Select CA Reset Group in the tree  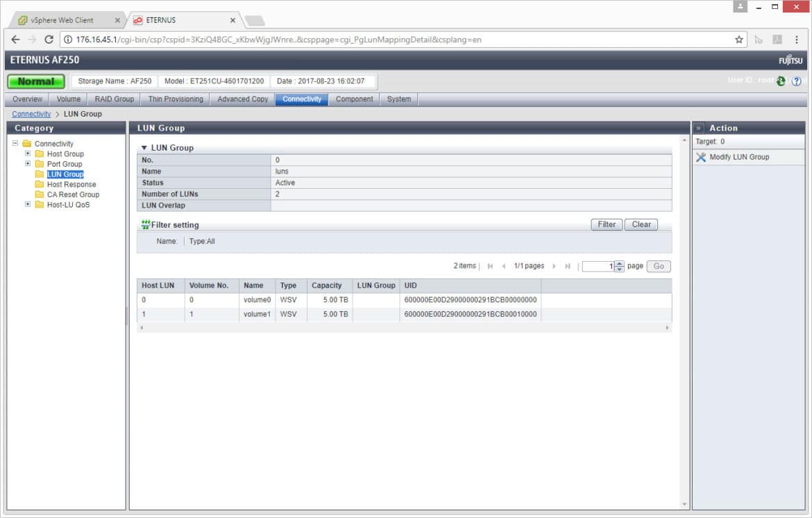(x=73, y=194)
